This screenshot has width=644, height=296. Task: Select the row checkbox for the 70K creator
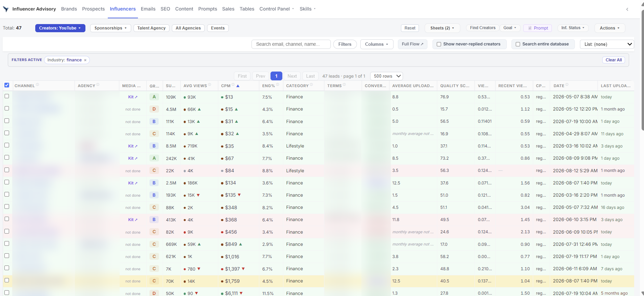click(7, 280)
